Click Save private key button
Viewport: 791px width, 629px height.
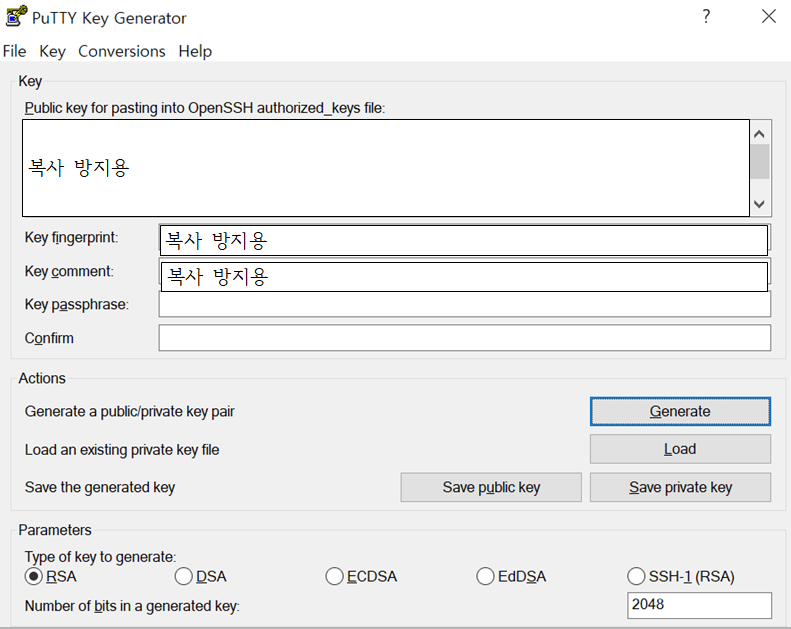(680, 487)
